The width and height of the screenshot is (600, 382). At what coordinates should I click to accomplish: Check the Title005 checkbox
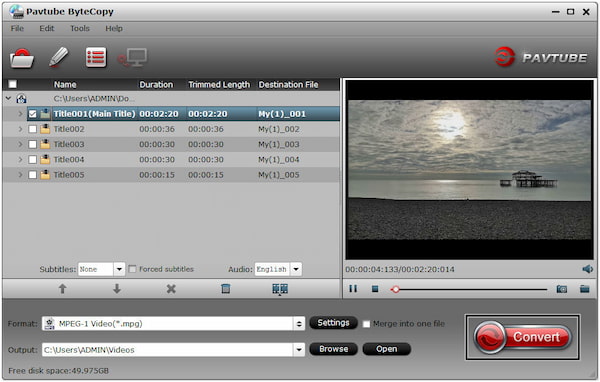[x=33, y=175]
